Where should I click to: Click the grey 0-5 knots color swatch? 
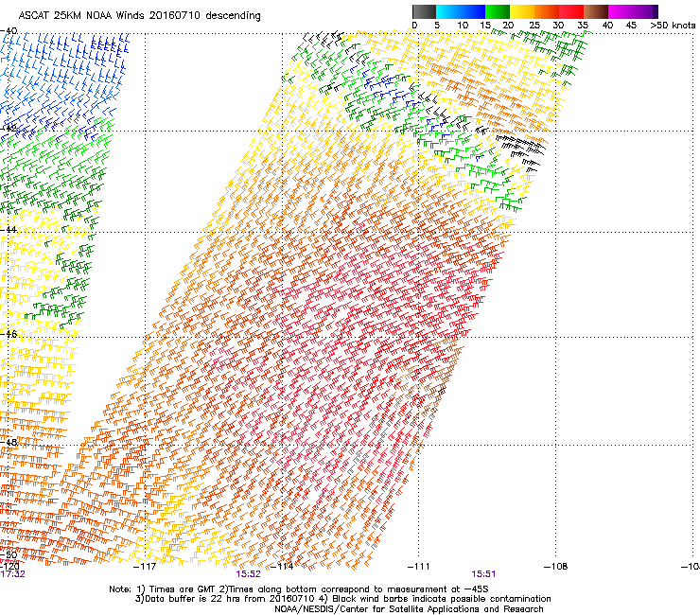424,11
